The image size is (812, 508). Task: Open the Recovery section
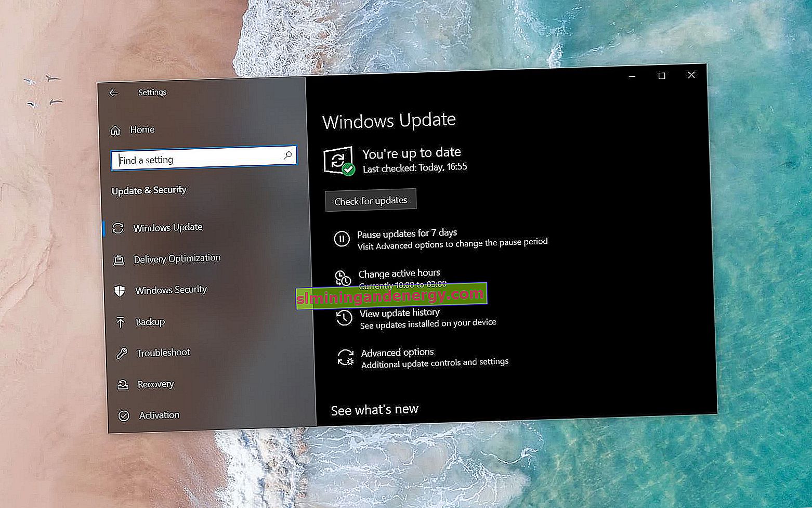coord(155,384)
